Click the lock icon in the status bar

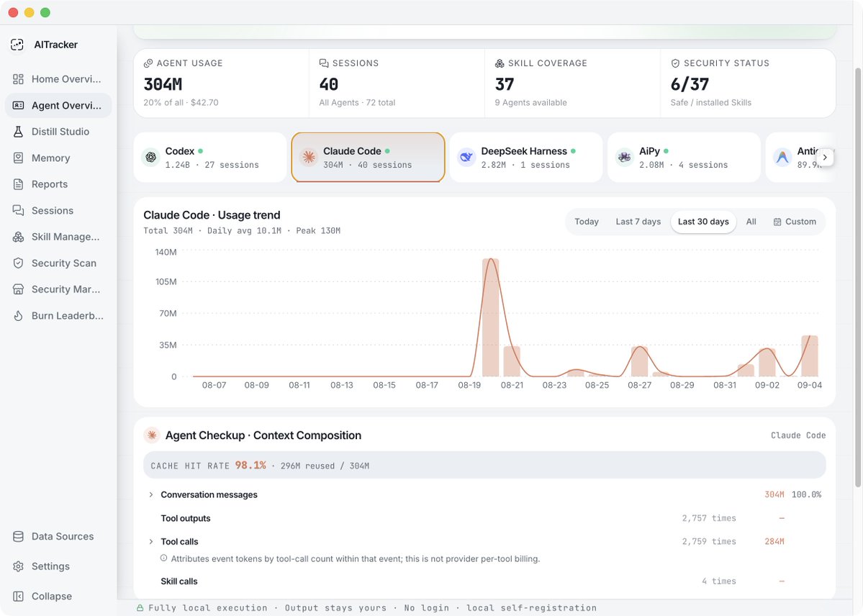click(140, 608)
